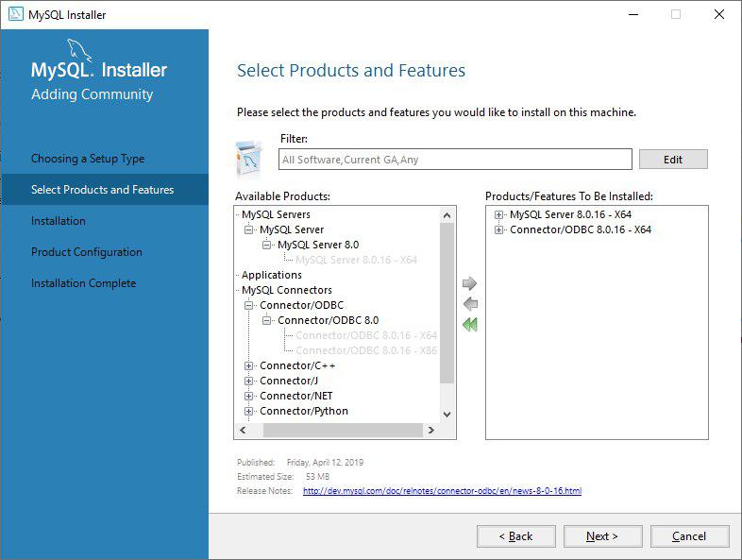
Task: Collapse the Connector/ODBC node
Action: tap(248, 305)
